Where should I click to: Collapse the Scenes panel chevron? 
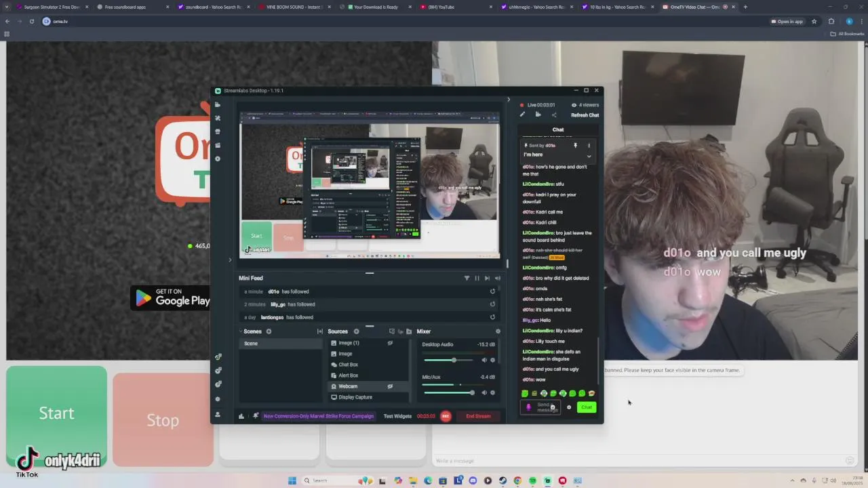tap(241, 331)
